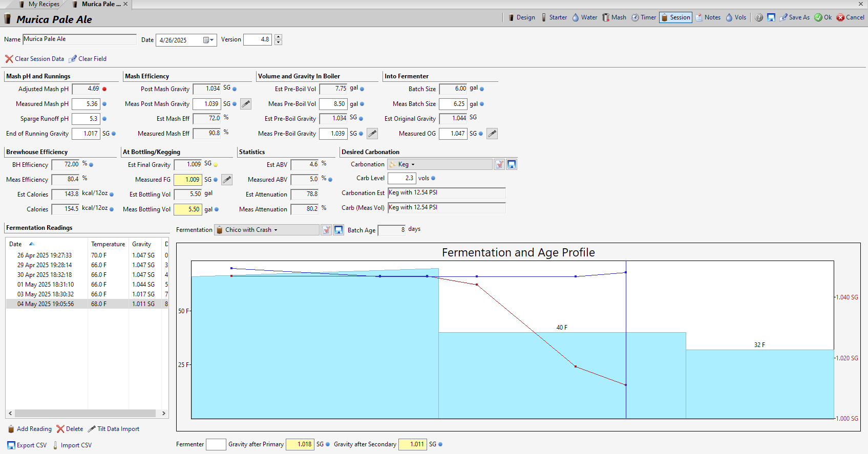Click the empty Fermenter input field
Viewport: 868px width, 454px height.
tap(216, 444)
